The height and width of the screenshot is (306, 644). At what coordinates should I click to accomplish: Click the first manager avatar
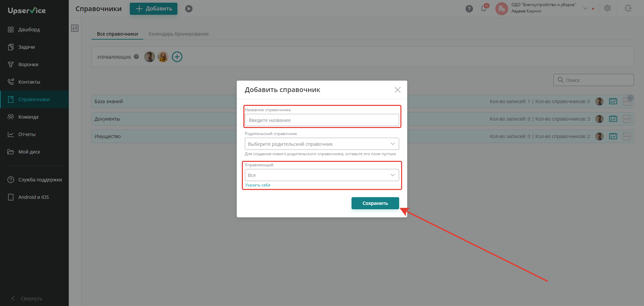[x=150, y=57]
